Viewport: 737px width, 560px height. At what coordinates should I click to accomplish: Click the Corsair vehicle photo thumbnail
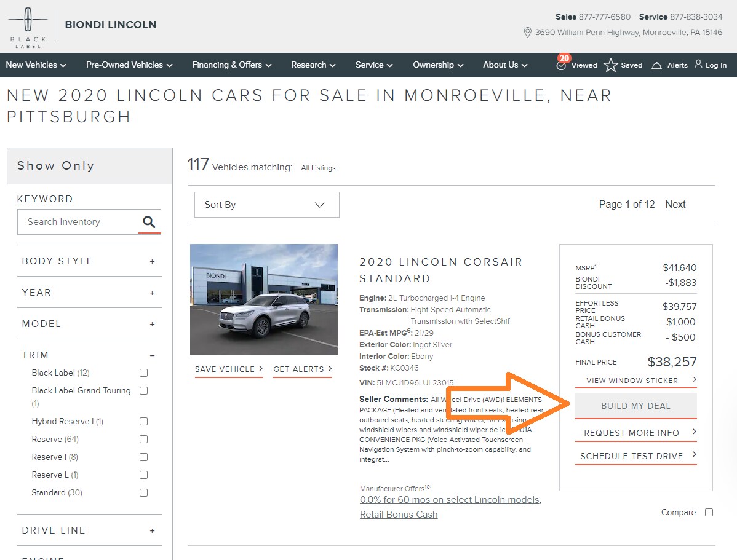[264, 299]
